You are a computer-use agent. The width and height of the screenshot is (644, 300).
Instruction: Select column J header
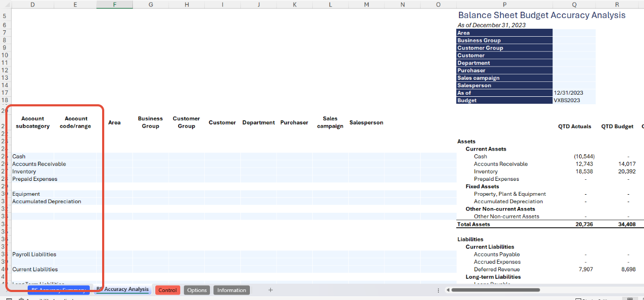(258, 5)
